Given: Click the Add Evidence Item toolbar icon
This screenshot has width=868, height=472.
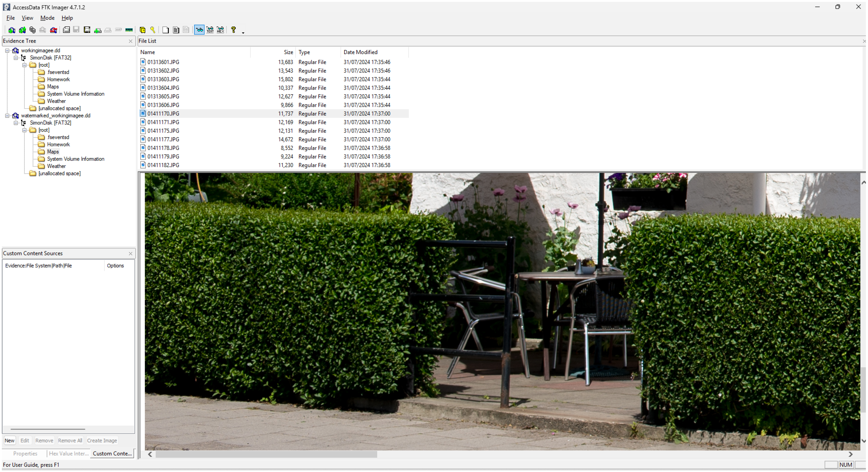Looking at the screenshot, I should (x=12, y=30).
